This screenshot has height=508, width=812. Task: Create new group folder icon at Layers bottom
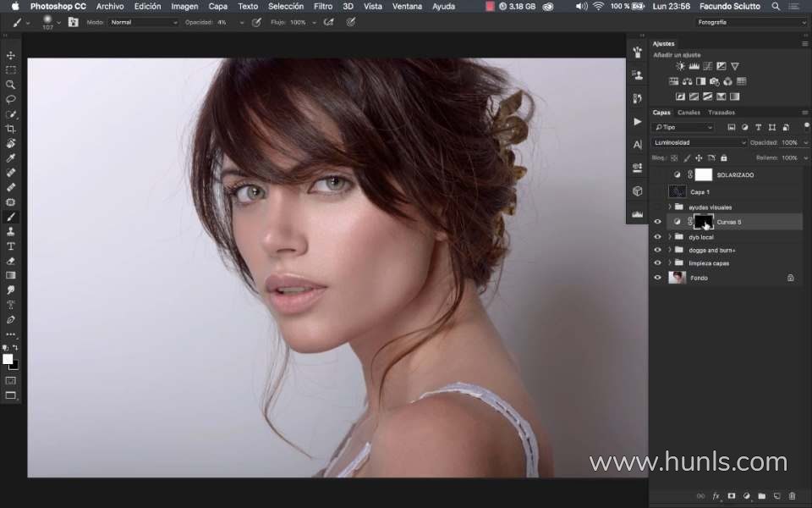tap(761, 496)
